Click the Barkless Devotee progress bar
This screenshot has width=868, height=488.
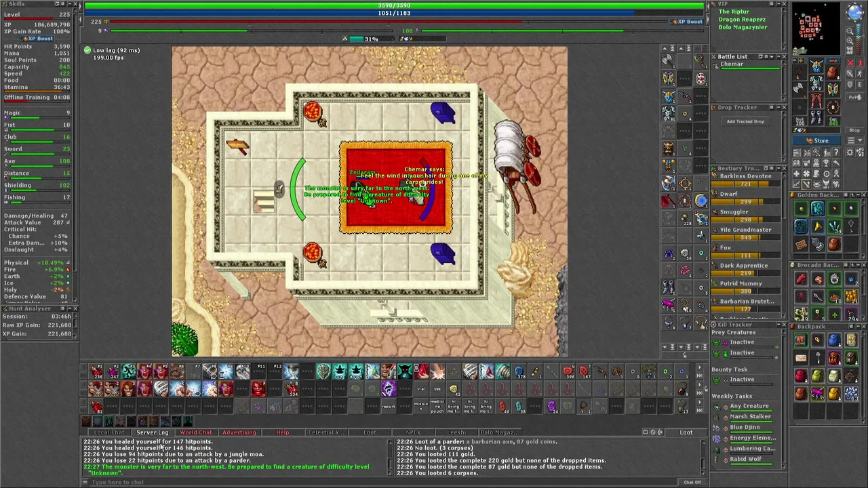coord(745,184)
